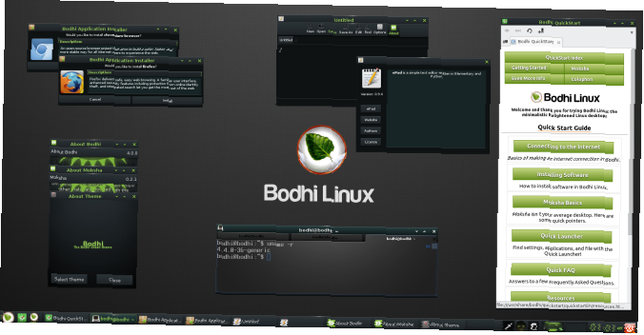Click License button in ePad About dialog

370,142
